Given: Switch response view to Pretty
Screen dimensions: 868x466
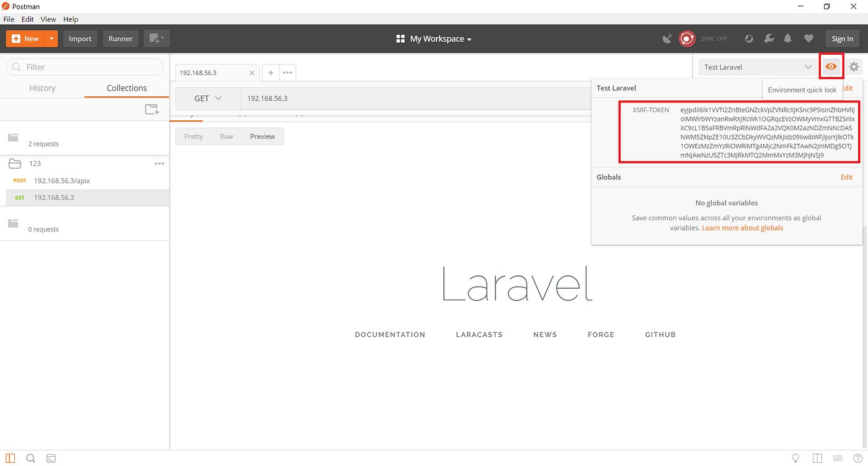Looking at the screenshot, I should point(193,137).
